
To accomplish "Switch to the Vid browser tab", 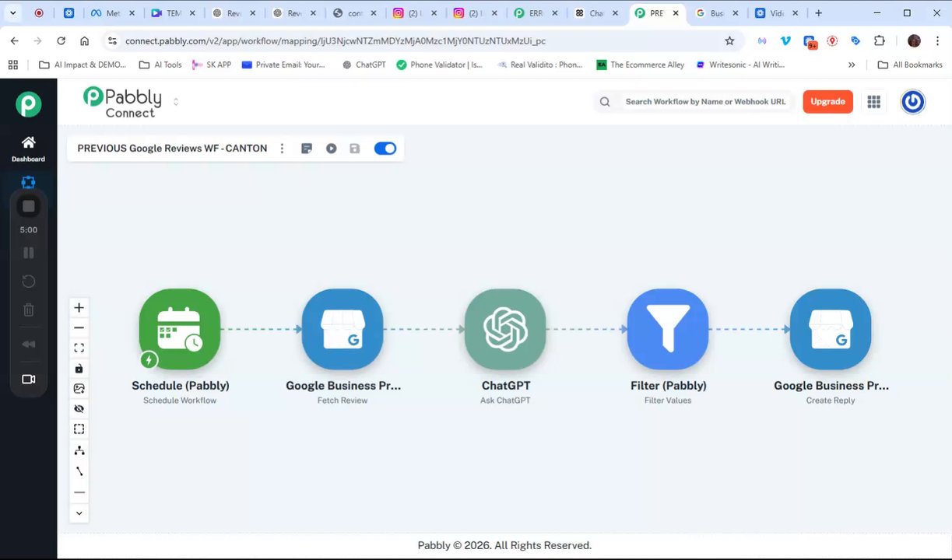I will (776, 13).
